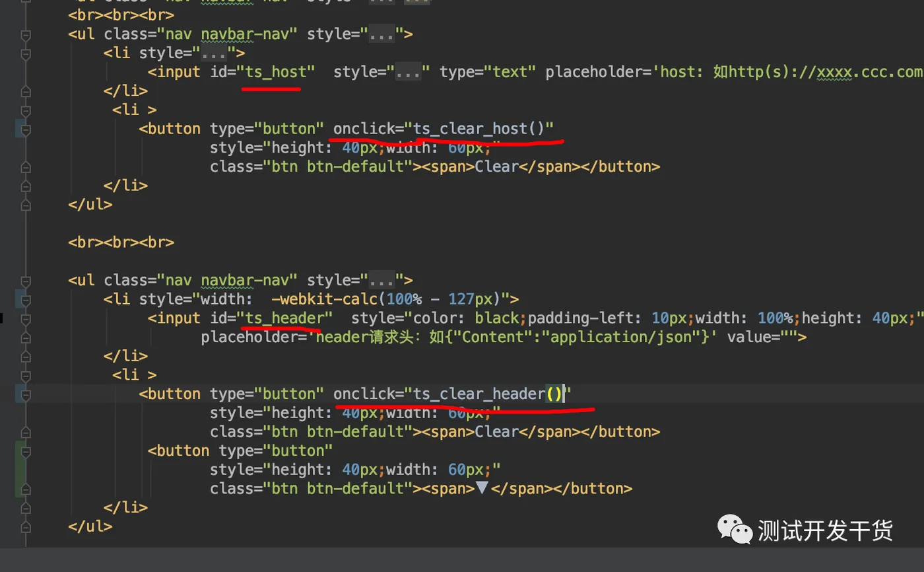Collapse the ul block containing the ts_host input
Image resolution: width=924 pixels, height=572 pixels.
pyautogui.click(x=26, y=34)
